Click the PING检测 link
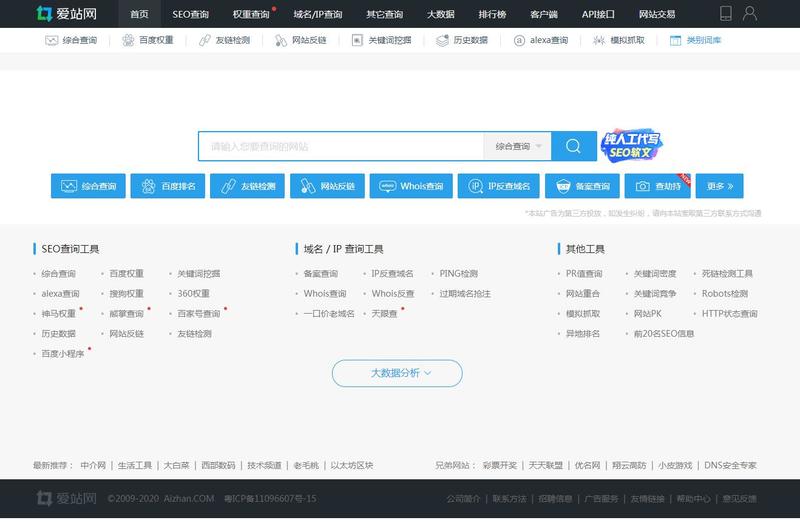 pyautogui.click(x=459, y=274)
